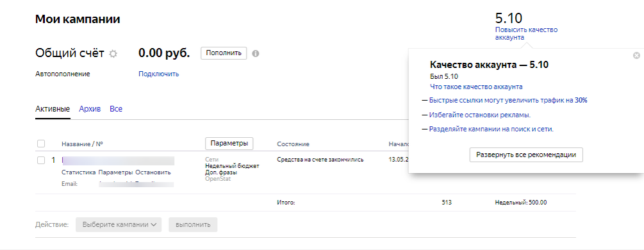Click the Состояние column header
644x250 pixels.
click(x=293, y=144)
